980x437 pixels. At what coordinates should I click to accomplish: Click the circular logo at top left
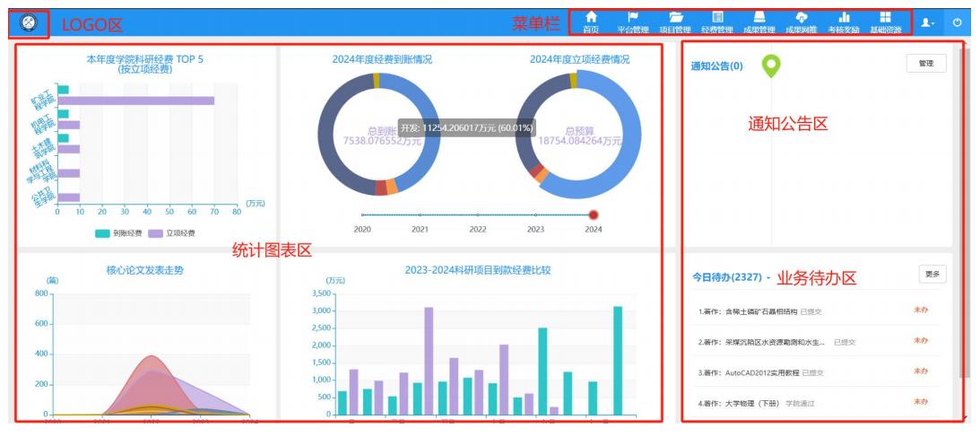pyautogui.click(x=28, y=22)
